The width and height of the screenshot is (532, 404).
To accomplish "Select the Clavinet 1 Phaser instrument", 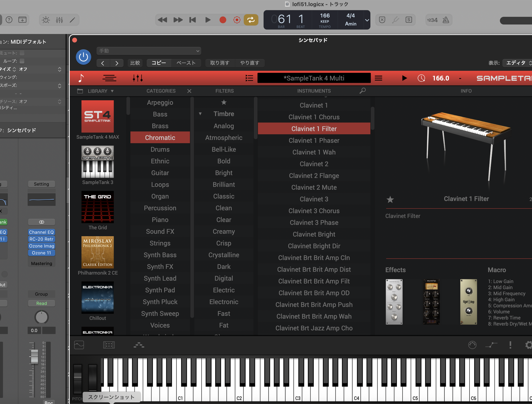I will click(314, 140).
